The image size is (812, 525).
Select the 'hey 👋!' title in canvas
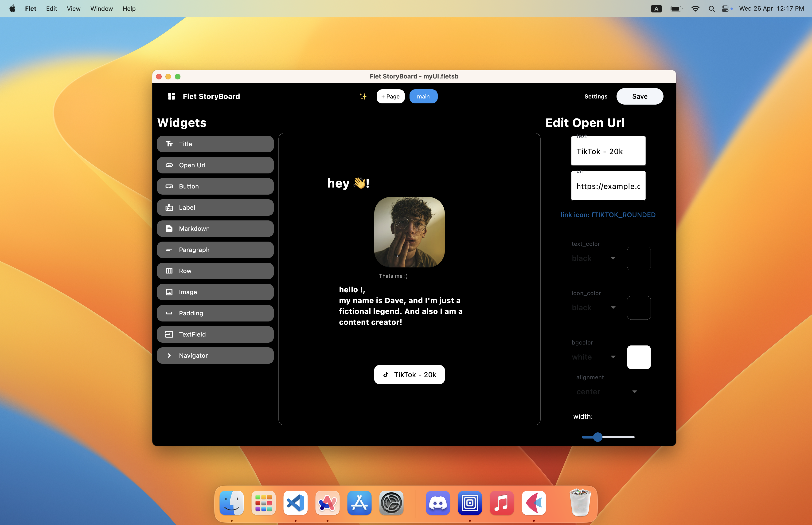(x=348, y=183)
